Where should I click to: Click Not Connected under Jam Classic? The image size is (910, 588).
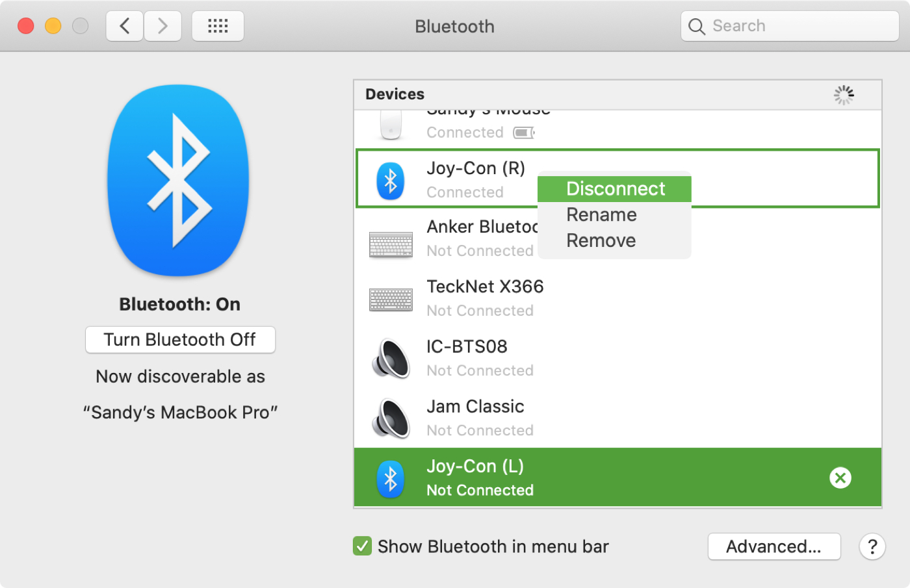tap(480, 430)
